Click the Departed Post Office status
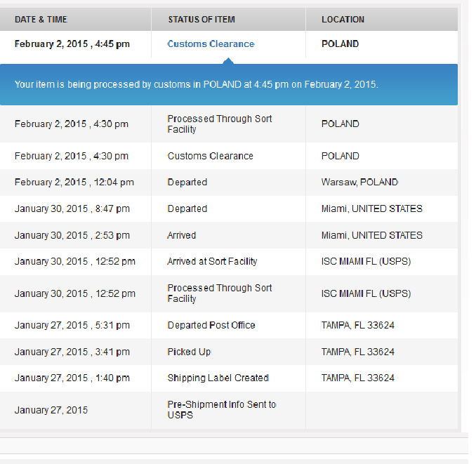This screenshot has width=476, height=464. (x=211, y=325)
